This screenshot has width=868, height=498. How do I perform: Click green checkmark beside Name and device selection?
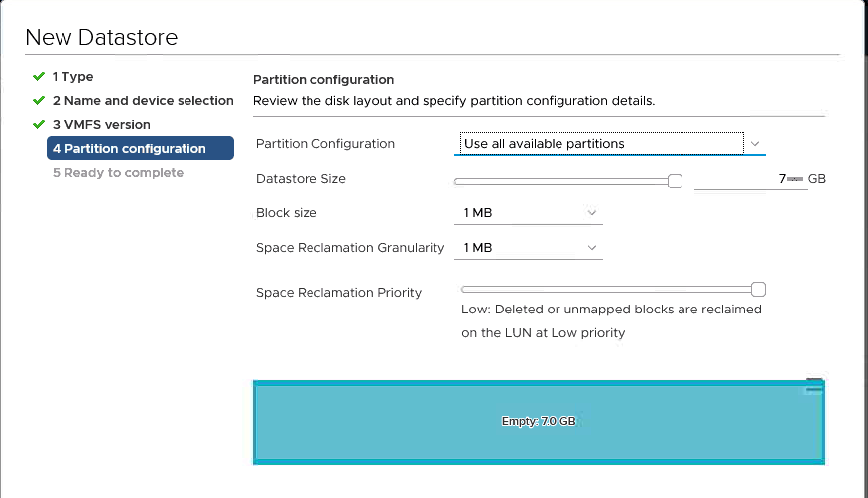(x=39, y=101)
